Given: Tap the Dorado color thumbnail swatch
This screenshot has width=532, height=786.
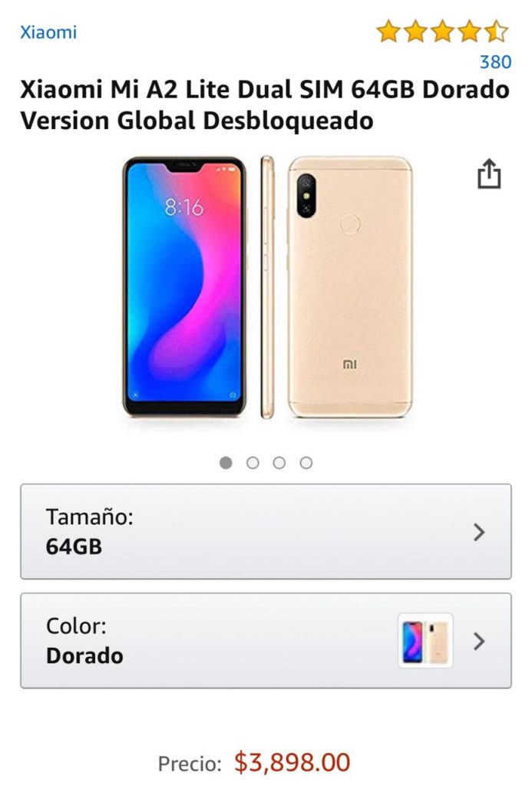Looking at the screenshot, I should pos(425,641).
